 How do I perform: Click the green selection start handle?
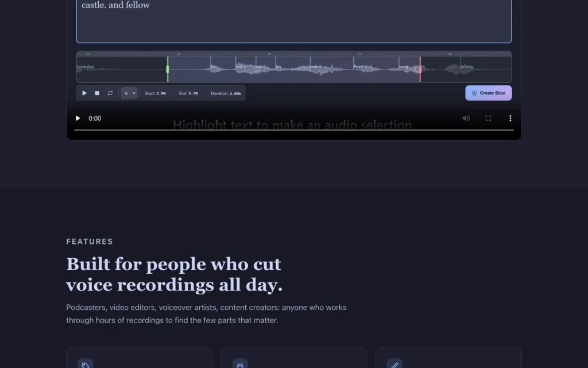168,69
